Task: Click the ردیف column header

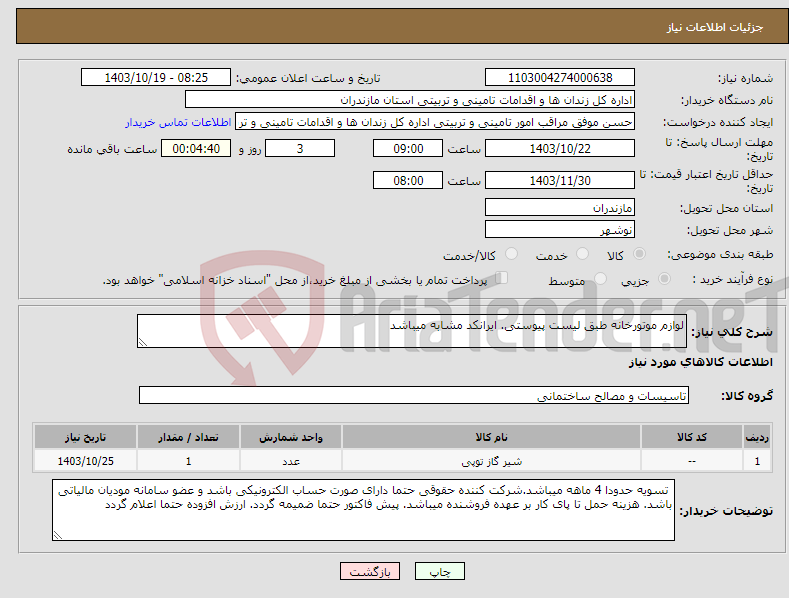Action: pyautogui.click(x=757, y=437)
